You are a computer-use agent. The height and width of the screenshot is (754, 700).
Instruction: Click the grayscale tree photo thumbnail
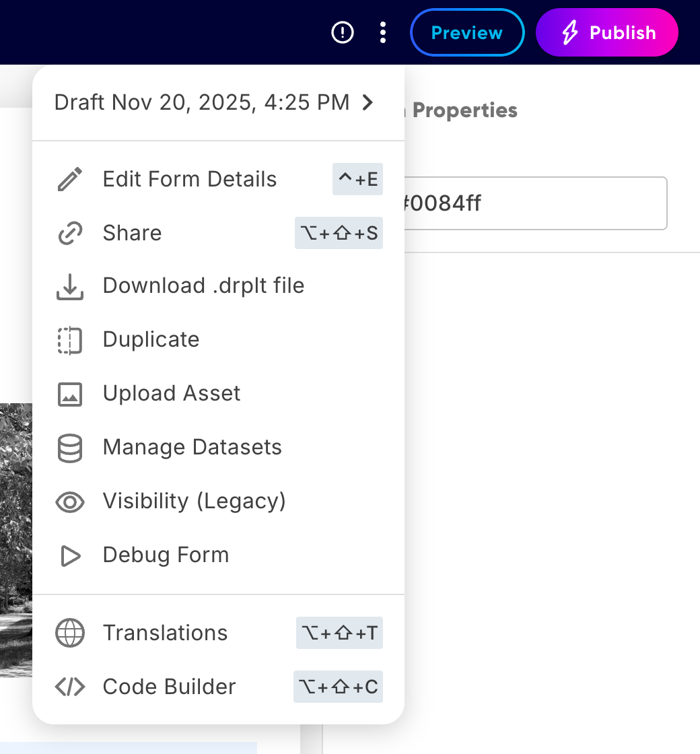coord(16,540)
